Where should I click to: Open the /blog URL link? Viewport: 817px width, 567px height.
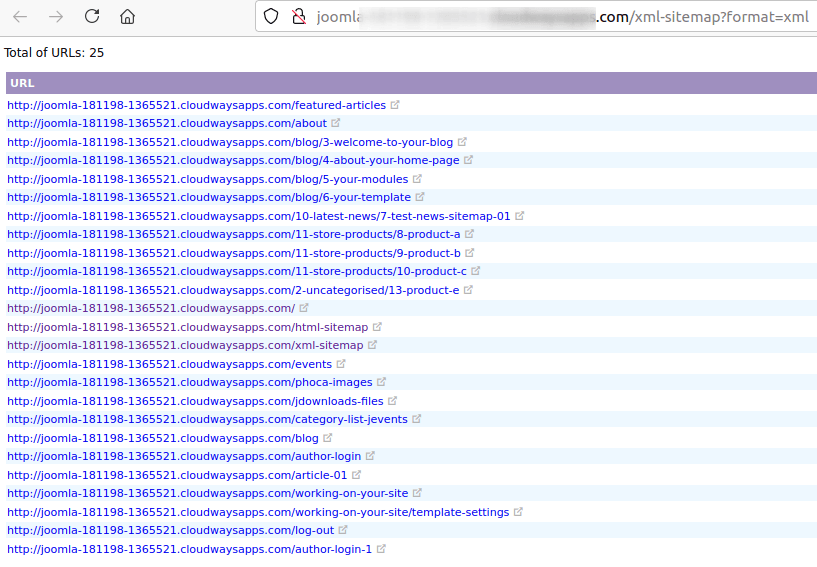click(x=163, y=438)
